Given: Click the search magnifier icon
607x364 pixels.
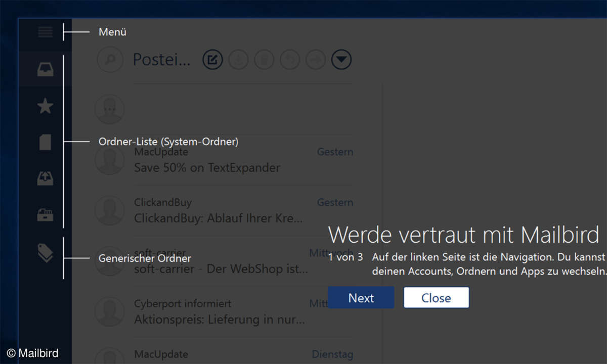Looking at the screenshot, I should (110, 60).
